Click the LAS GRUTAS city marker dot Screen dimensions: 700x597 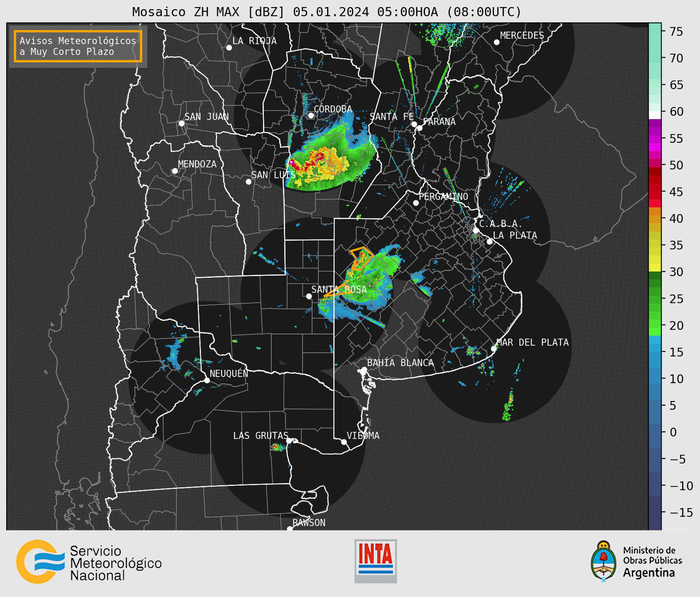(290, 441)
